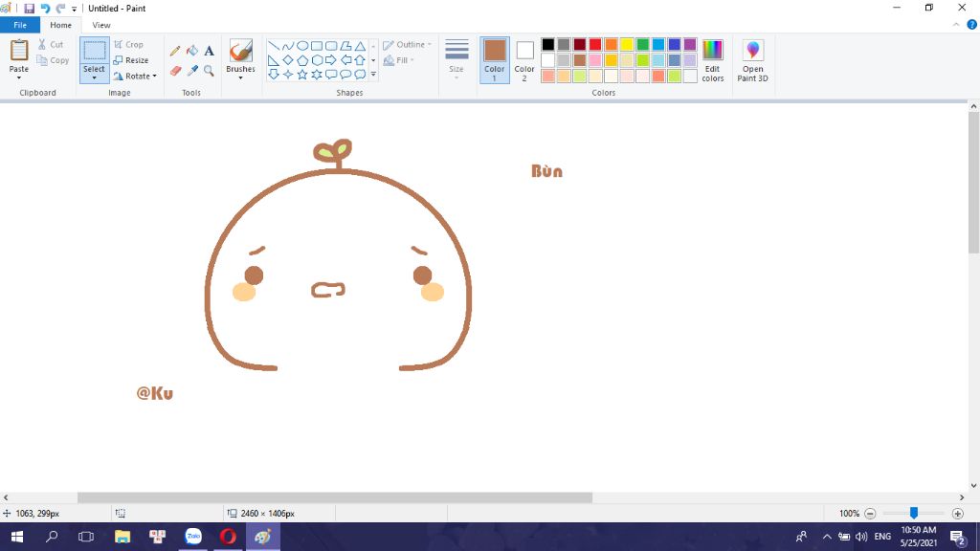Choose the Five-point star shape
This screenshot has height=551, width=980.
point(302,75)
